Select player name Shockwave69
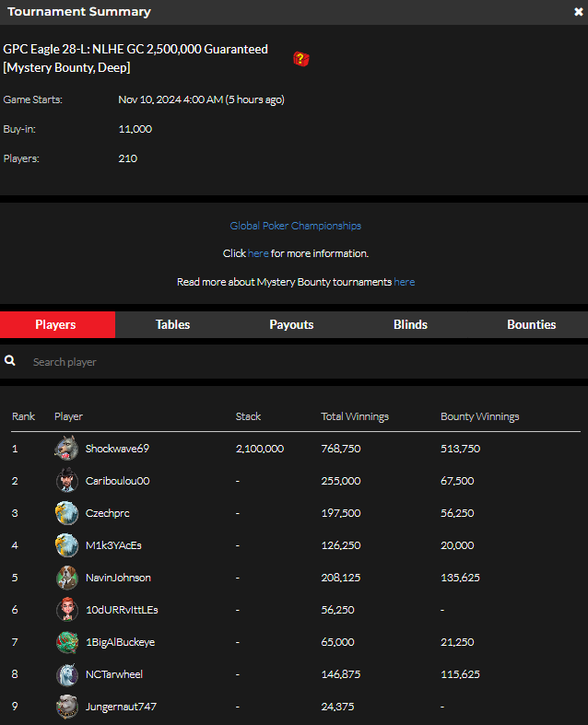 pos(117,449)
